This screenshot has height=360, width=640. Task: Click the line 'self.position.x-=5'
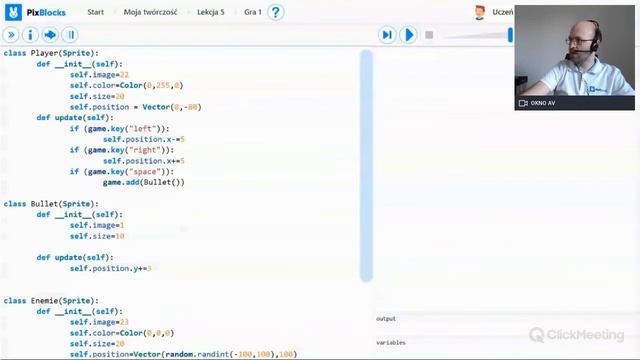(144, 139)
